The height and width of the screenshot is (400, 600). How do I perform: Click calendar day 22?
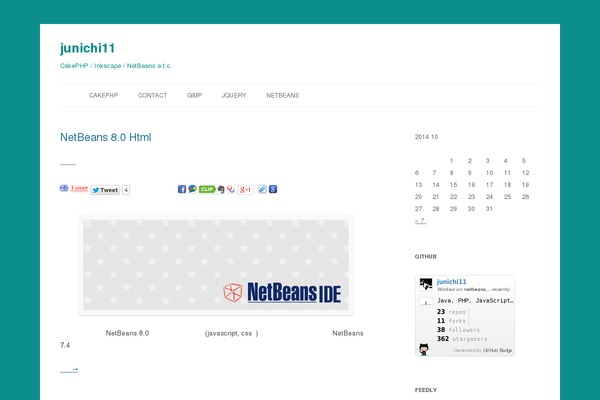tap(453, 197)
